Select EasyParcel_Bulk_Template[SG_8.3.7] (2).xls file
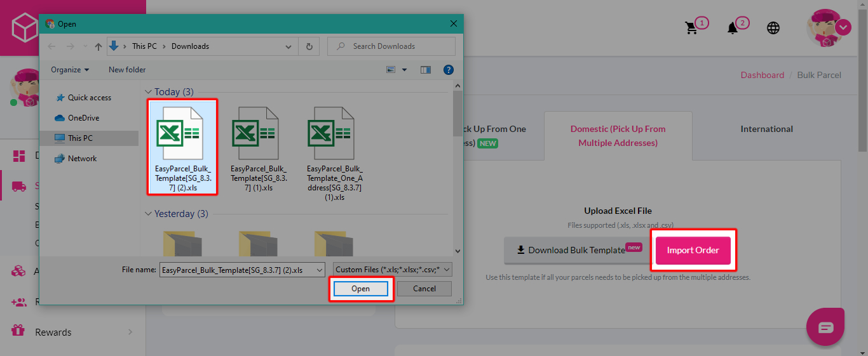 183,147
